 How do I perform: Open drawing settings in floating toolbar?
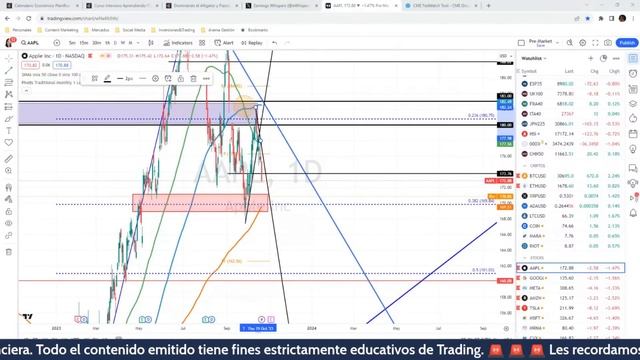[156, 78]
